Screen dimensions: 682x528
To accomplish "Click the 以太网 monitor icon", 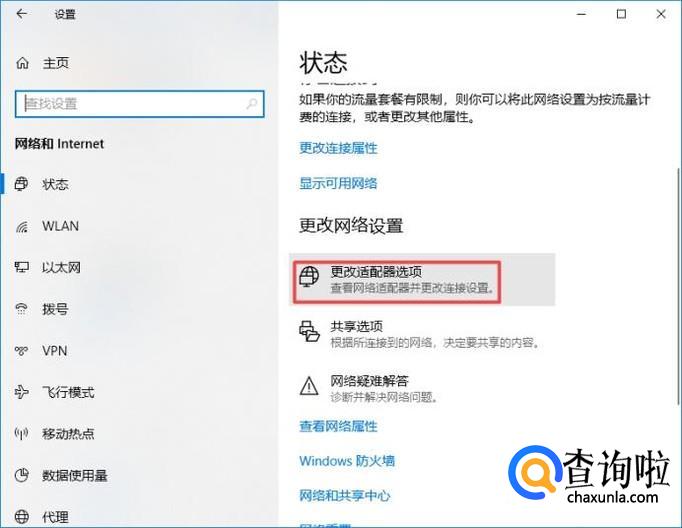I will pyautogui.click(x=21, y=267).
